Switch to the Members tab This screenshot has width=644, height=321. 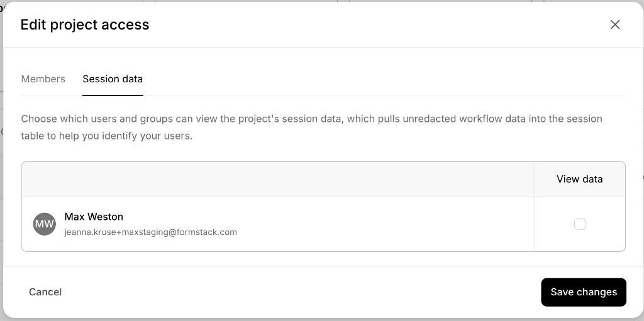(x=43, y=79)
